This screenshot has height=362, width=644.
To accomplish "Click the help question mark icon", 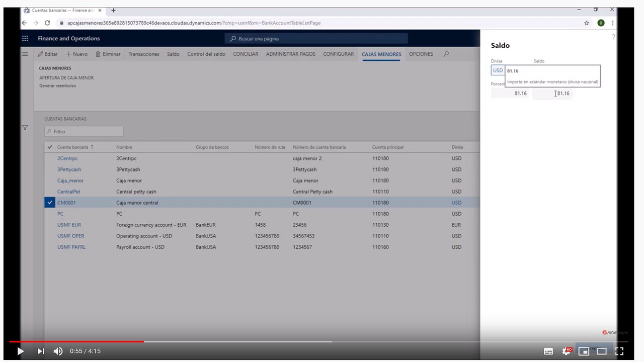I will click(x=613, y=37).
